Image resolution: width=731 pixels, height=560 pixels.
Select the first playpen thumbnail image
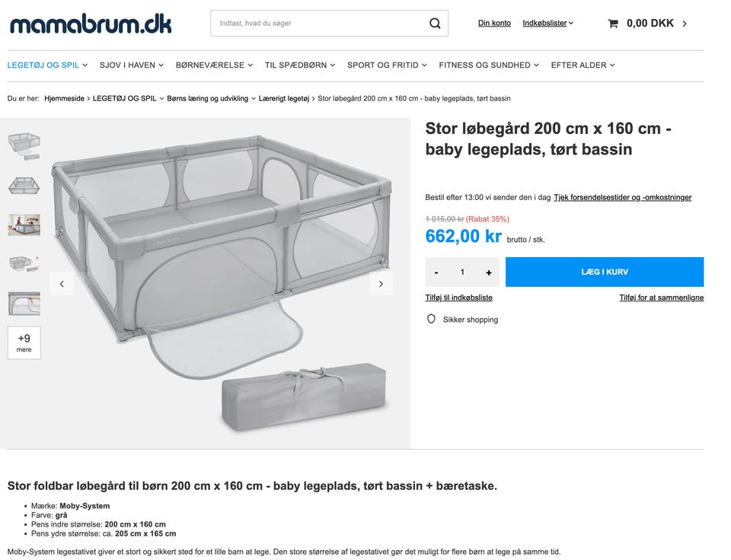24,143
